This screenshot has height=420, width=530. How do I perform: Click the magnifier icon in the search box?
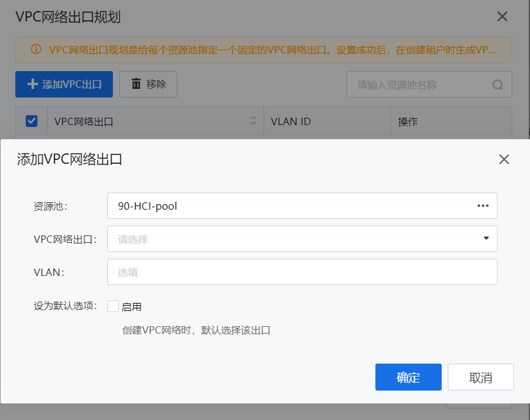[497, 84]
